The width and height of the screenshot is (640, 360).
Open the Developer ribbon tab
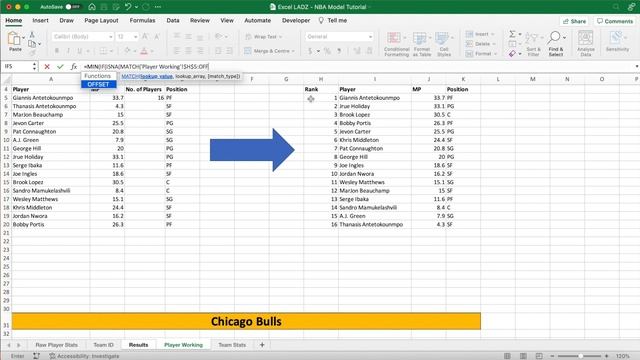[296, 20]
